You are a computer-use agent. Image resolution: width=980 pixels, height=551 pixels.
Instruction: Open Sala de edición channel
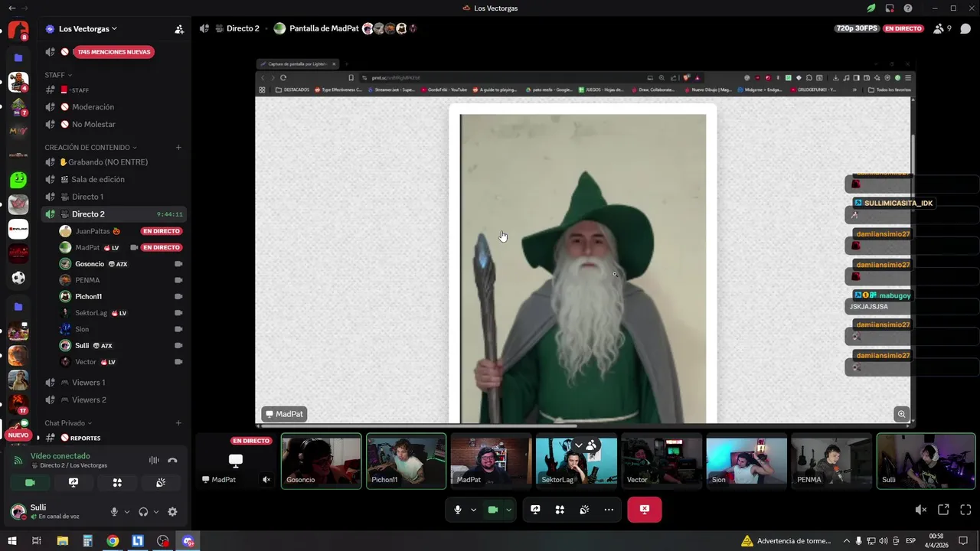pos(113,179)
